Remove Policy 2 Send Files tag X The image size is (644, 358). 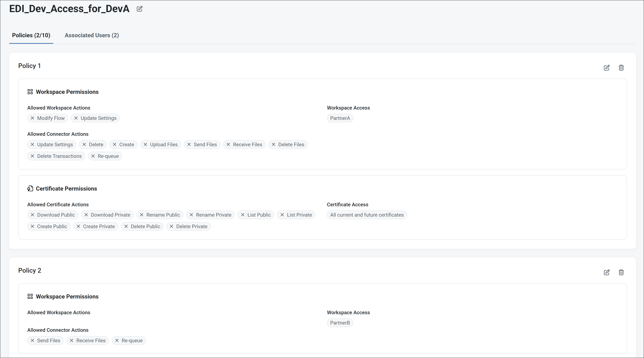(32, 340)
